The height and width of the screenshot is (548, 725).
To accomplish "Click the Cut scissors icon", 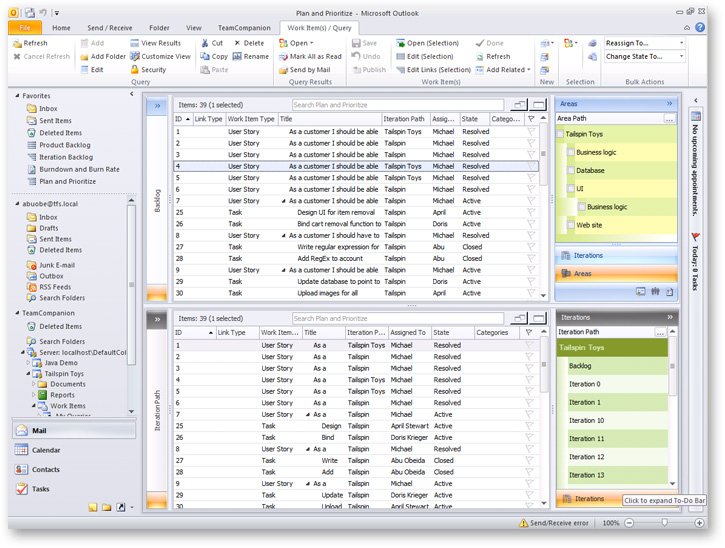I will coord(205,44).
